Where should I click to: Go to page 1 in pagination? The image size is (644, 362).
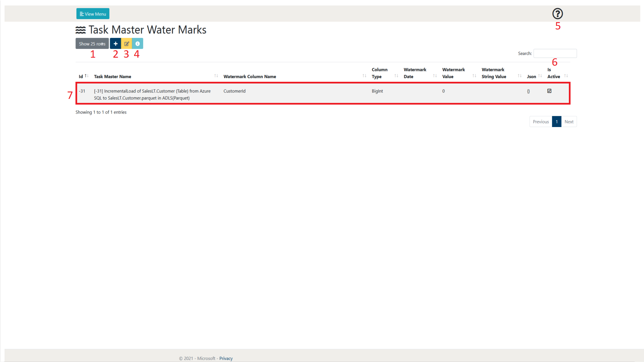click(x=556, y=122)
